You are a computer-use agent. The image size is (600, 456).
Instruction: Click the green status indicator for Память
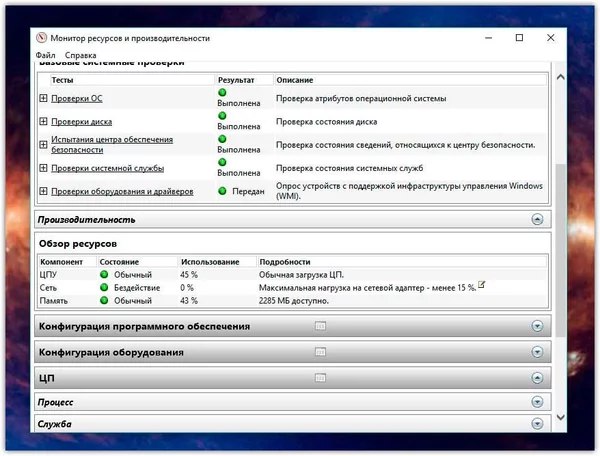[x=104, y=300]
